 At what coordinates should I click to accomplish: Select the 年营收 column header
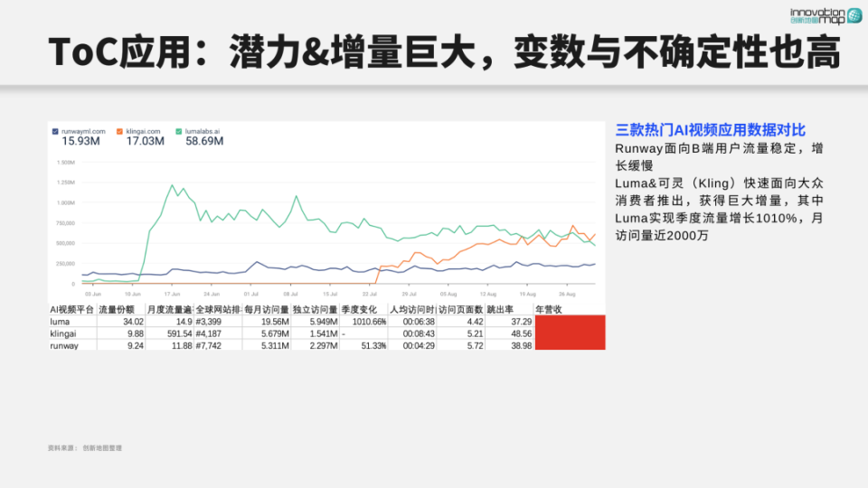click(549, 310)
